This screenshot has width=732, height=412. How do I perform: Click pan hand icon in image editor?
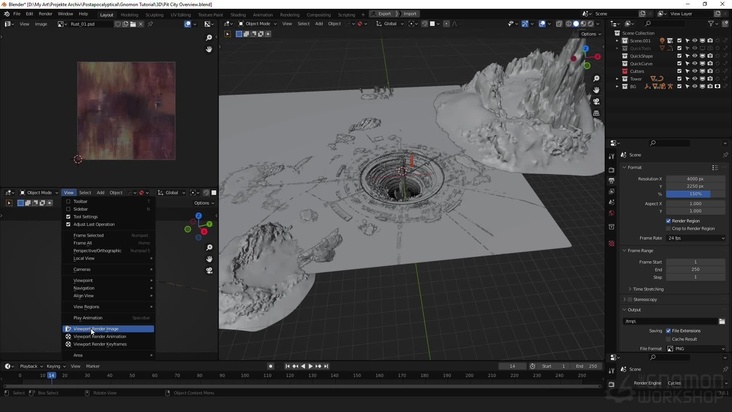point(209,49)
